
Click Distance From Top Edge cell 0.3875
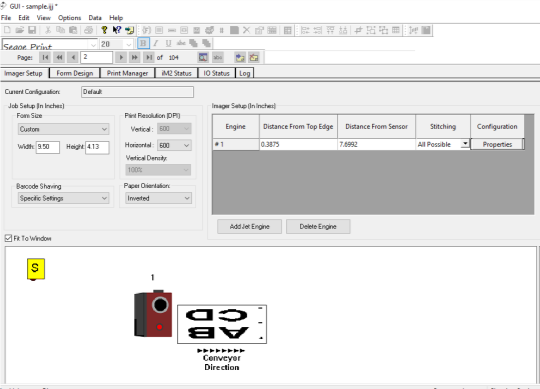point(298,144)
